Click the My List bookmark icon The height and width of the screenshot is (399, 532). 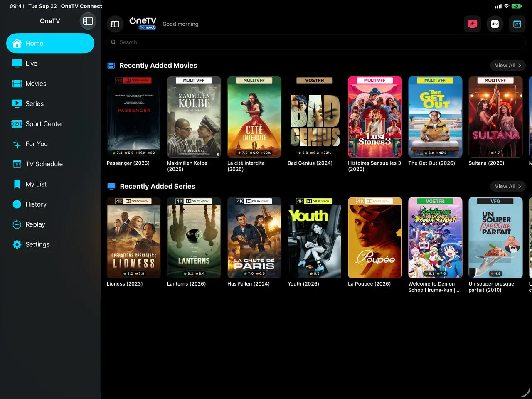click(17, 184)
